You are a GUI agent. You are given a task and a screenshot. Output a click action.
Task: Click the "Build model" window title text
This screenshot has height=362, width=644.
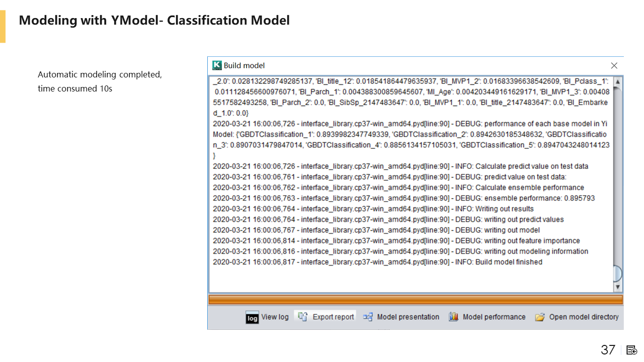pyautogui.click(x=244, y=66)
